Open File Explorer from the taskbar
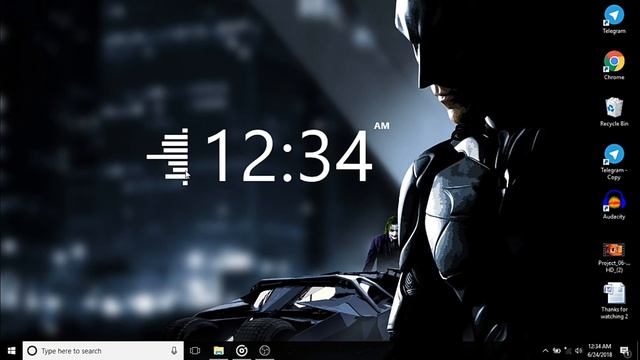The image size is (640, 360). tap(219, 351)
